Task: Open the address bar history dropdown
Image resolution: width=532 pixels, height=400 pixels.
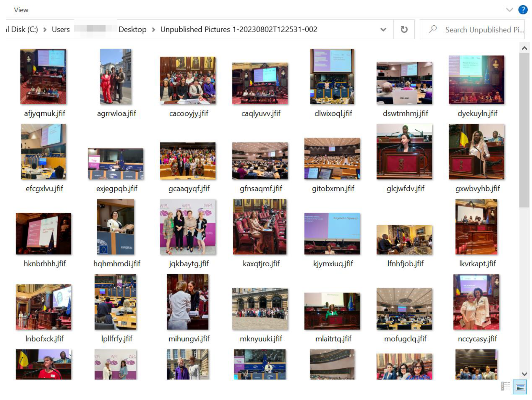Action: click(x=383, y=30)
